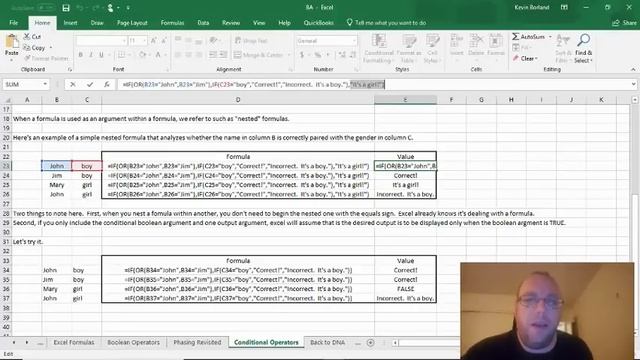Open the Page Layout tab
This screenshot has width=640, height=360.
(132, 23)
